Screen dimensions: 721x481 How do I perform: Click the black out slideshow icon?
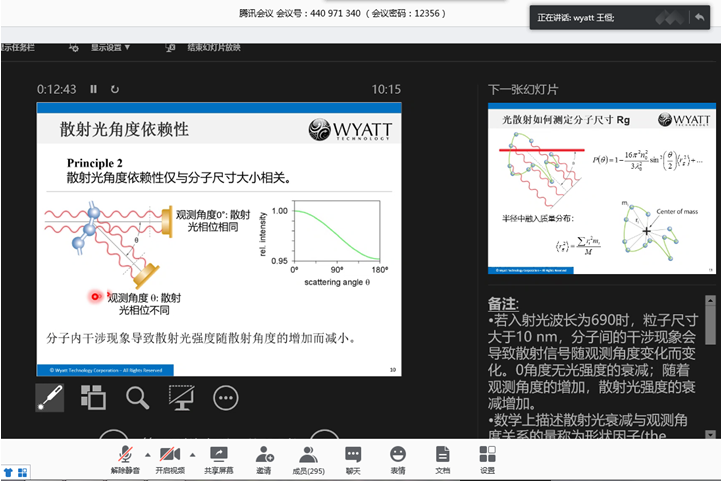coord(182,397)
